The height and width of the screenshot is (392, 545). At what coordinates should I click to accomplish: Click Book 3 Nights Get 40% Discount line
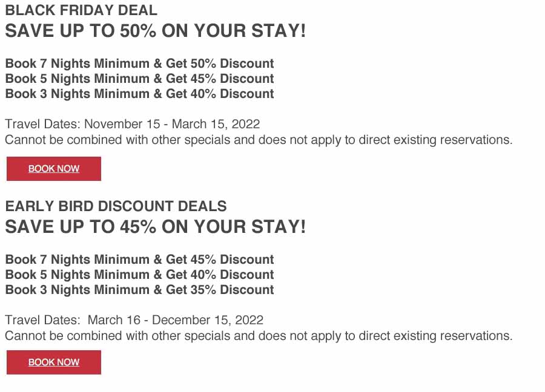pyautogui.click(x=139, y=94)
